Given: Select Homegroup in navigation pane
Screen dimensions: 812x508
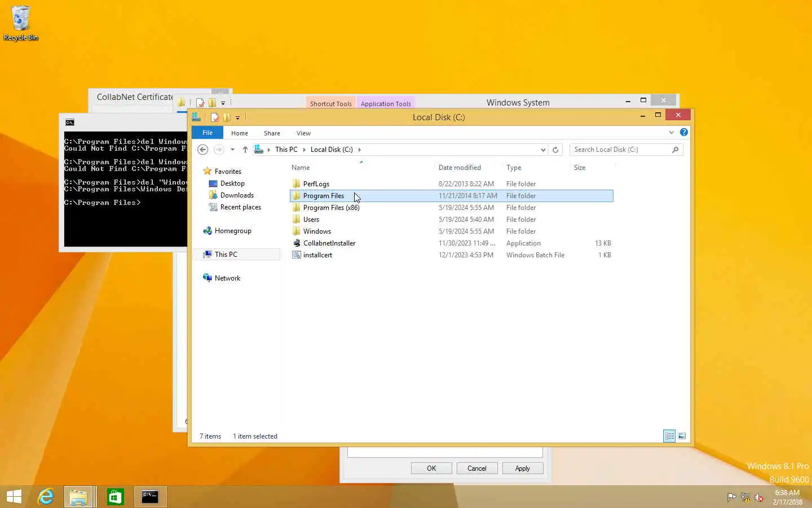Looking at the screenshot, I should 233,231.
